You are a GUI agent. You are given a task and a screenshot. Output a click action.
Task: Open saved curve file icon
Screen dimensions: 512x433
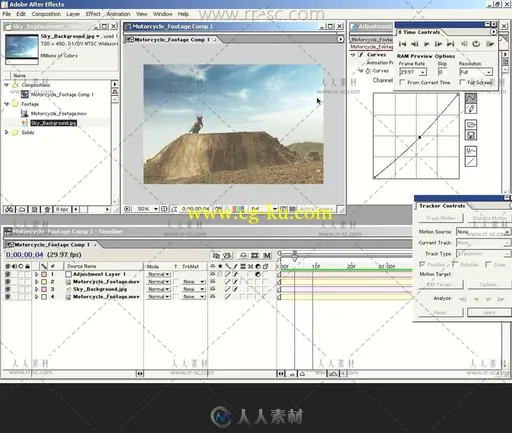tap(471, 125)
